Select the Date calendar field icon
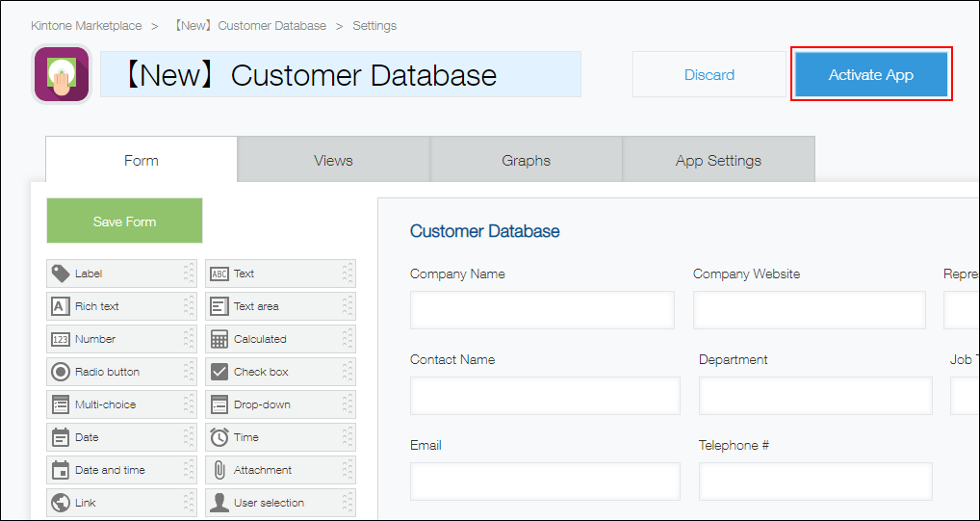980x521 pixels. coord(60,437)
